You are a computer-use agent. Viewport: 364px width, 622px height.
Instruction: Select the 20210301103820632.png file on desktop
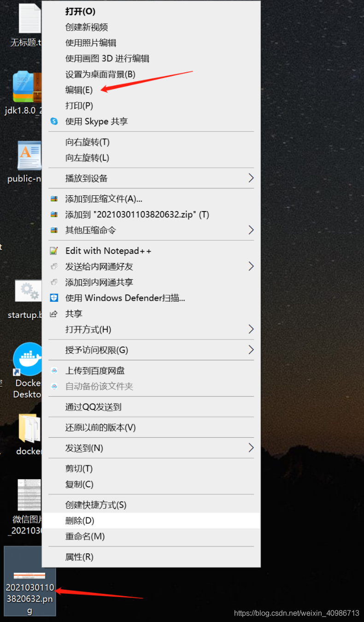coord(30,581)
